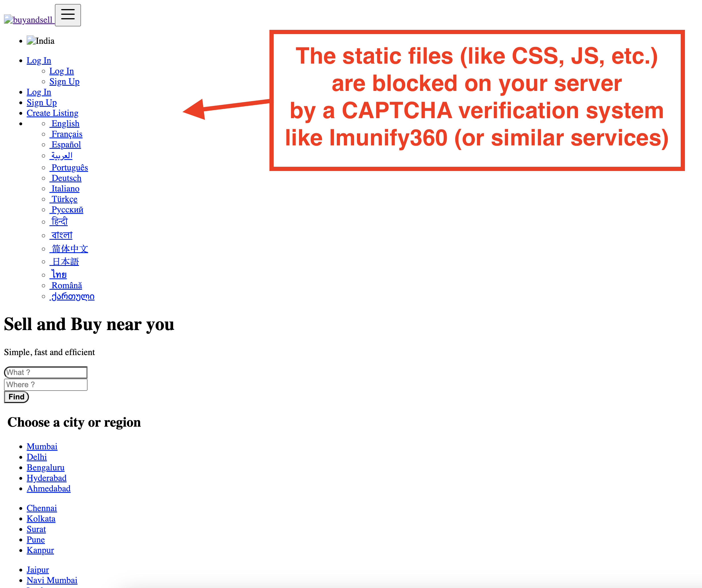Click the Find button
The width and height of the screenshot is (702, 588).
(16, 397)
